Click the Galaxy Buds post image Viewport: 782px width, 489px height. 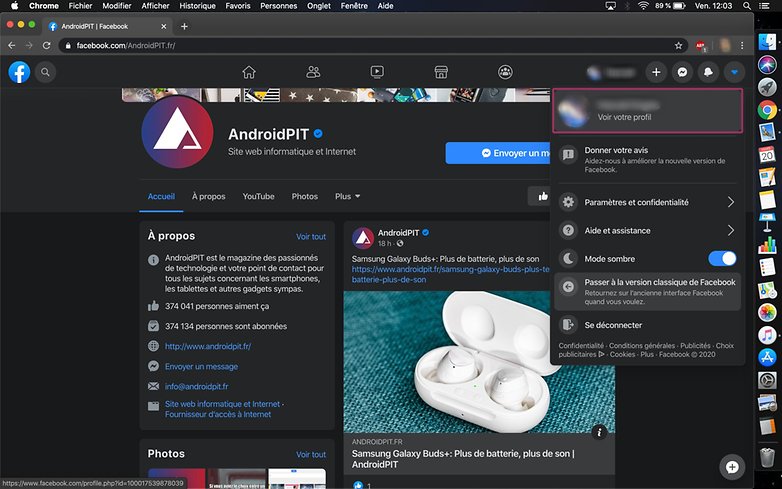click(479, 361)
